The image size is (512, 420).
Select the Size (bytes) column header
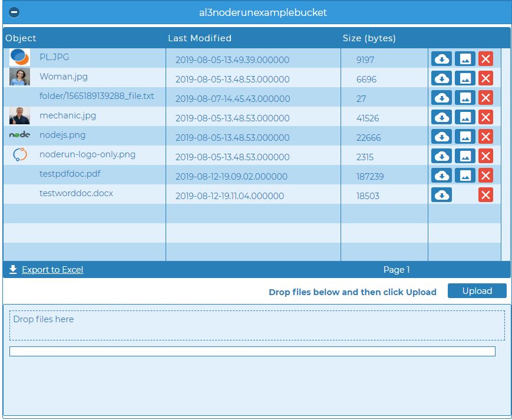point(370,38)
